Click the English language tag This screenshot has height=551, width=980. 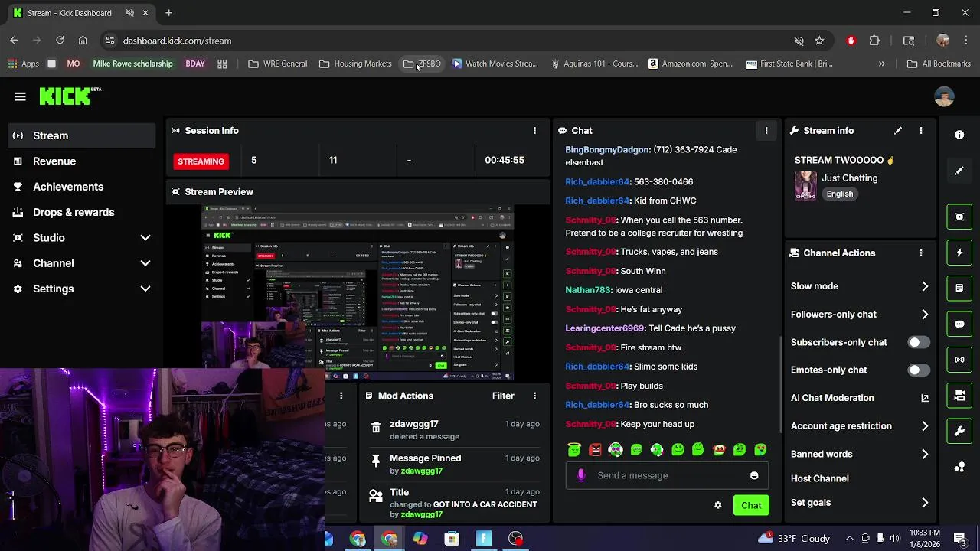click(x=839, y=194)
